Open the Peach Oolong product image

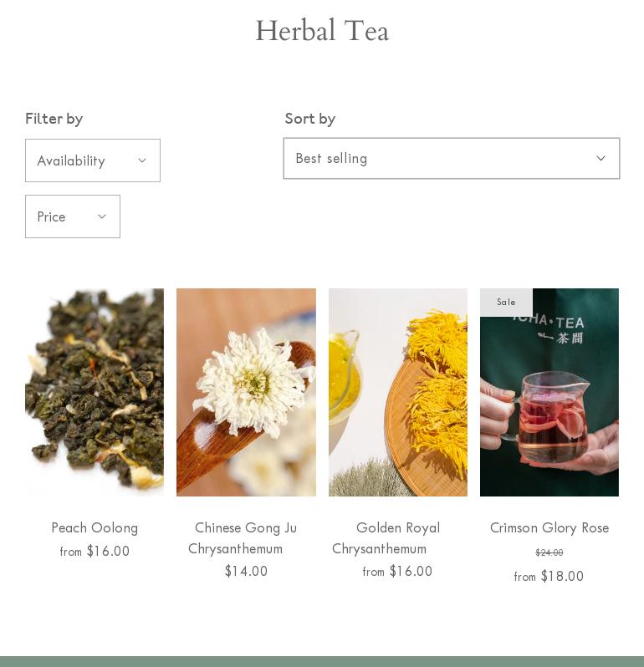coord(95,392)
